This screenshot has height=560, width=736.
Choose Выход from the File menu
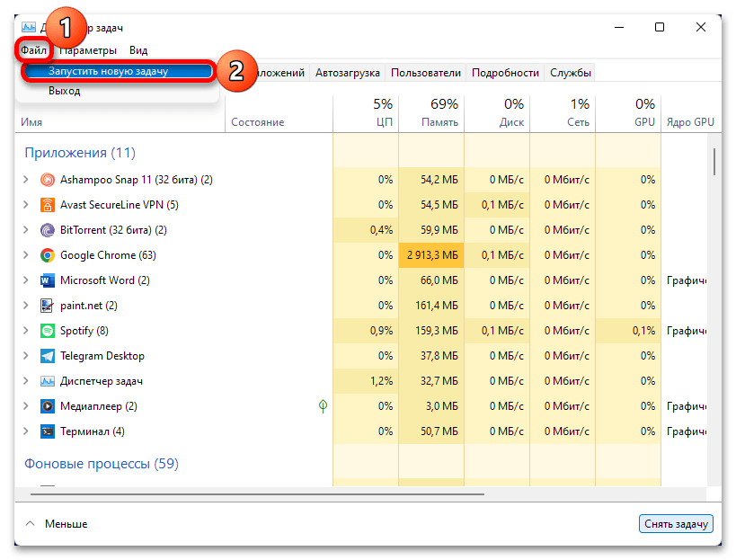(x=65, y=91)
